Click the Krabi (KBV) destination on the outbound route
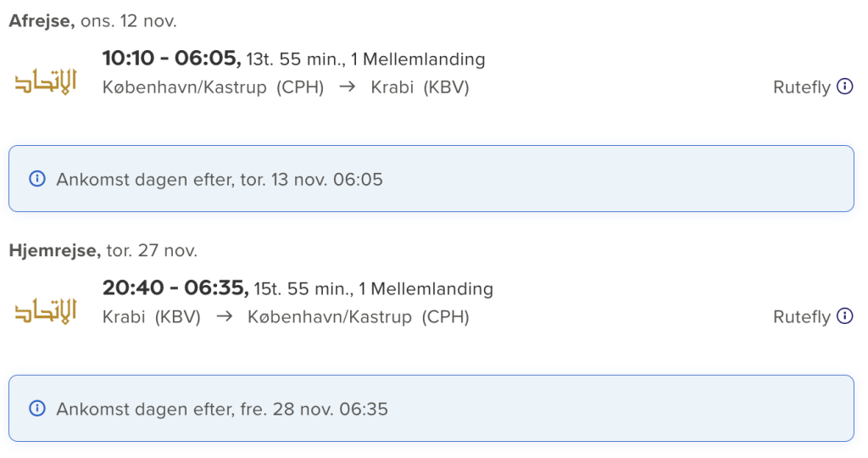The image size is (868, 458). (420, 87)
